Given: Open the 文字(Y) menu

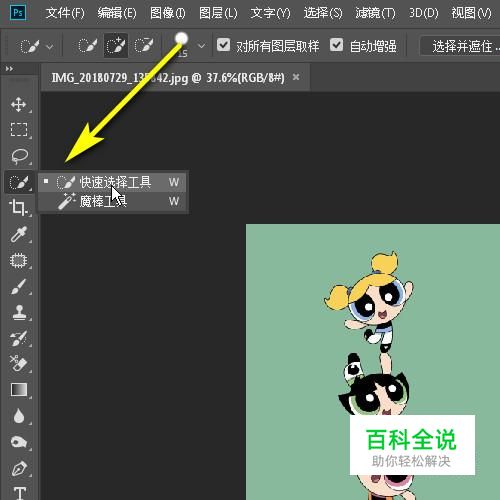Looking at the screenshot, I should click(270, 13).
